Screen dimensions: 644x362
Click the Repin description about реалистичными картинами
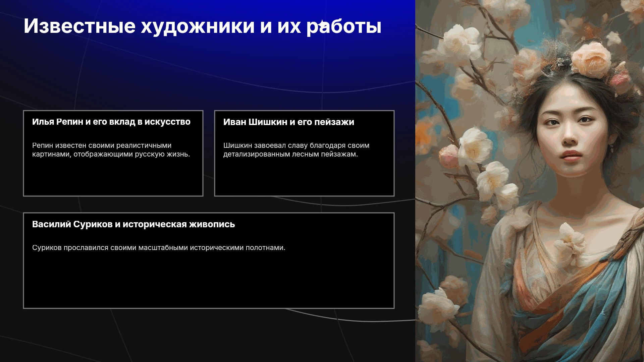coord(111,150)
